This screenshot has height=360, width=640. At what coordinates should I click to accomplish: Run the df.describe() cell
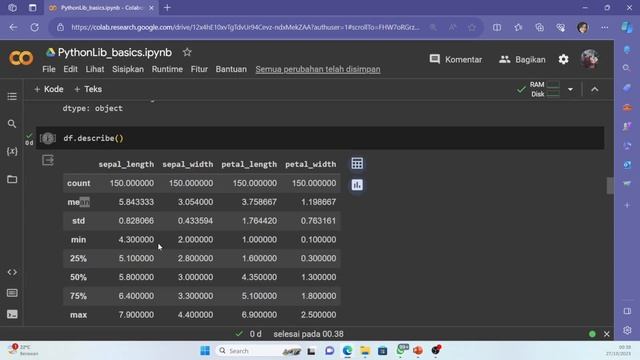tap(48, 138)
